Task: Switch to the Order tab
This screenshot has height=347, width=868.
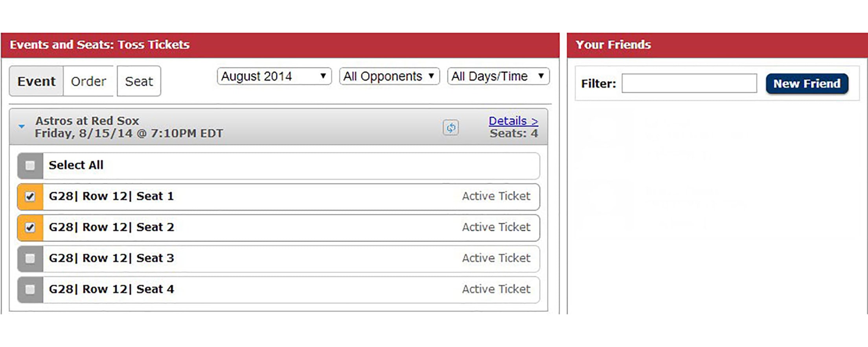Action: (88, 81)
